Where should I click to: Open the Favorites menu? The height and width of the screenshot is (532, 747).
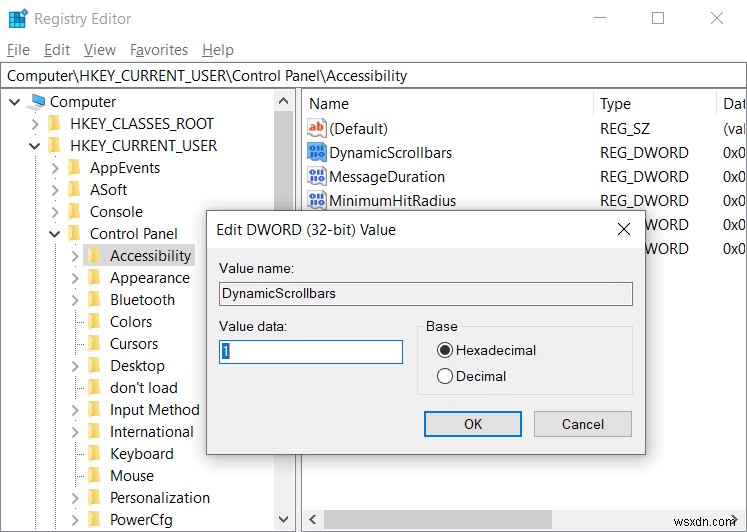tap(159, 50)
